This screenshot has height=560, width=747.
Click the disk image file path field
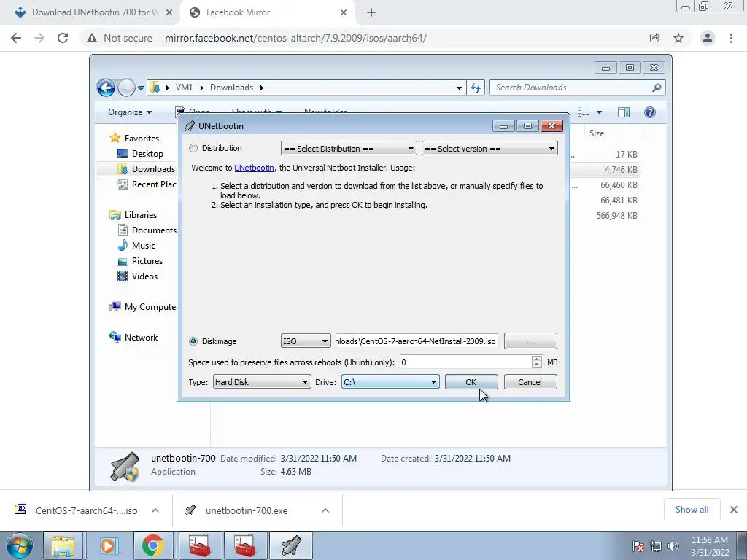(x=417, y=341)
